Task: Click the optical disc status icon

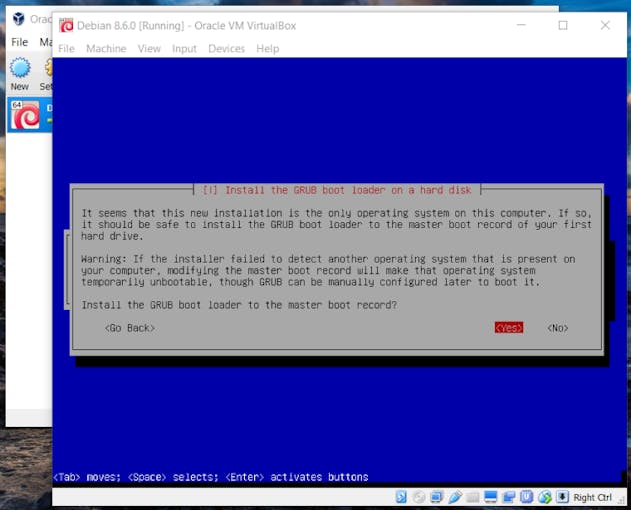Action: [x=419, y=497]
